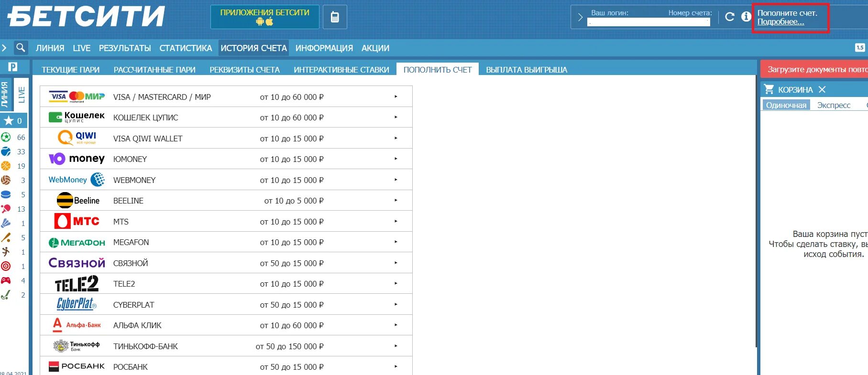Screen dimensions: 868x375
Task: Open the calculator icon in header
Action: click(x=335, y=17)
